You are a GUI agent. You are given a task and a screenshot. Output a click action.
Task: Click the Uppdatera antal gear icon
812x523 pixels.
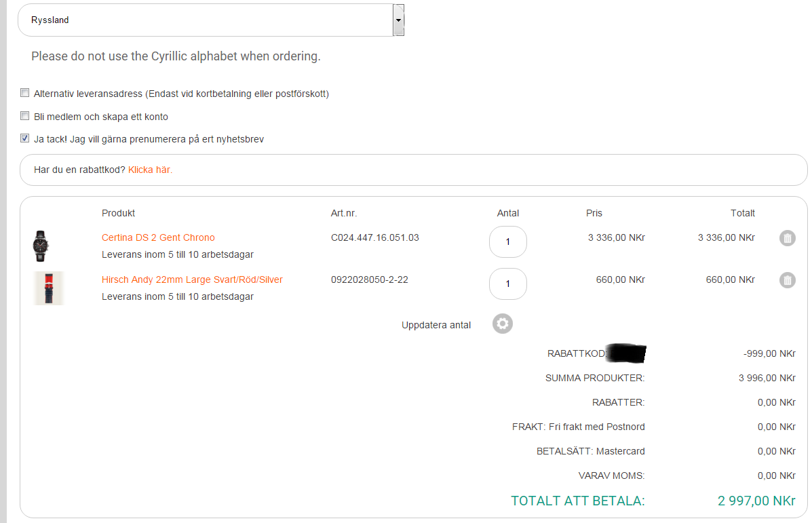(503, 324)
